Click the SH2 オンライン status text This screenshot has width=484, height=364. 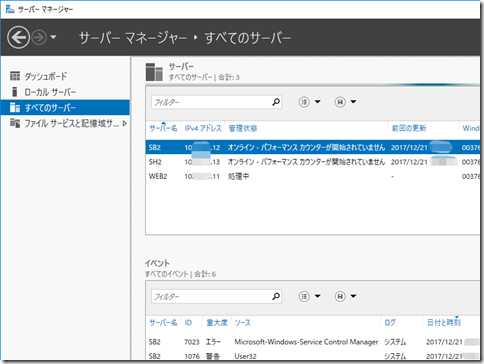coord(306,162)
